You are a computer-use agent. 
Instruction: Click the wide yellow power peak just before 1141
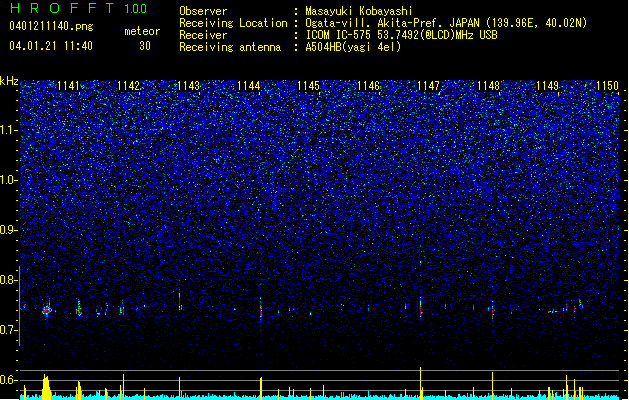tap(46, 387)
